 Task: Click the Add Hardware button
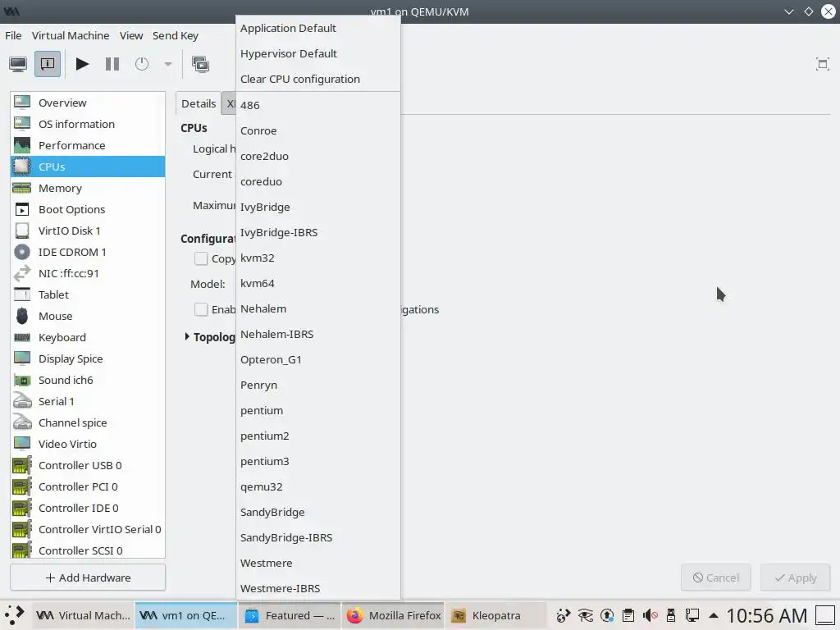tap(88, 577)
